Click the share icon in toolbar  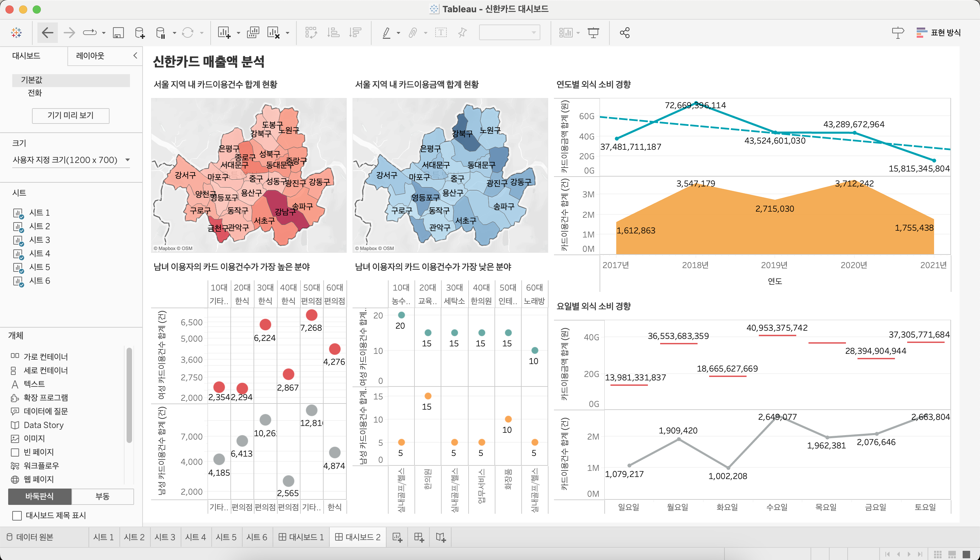pos(625,33)
